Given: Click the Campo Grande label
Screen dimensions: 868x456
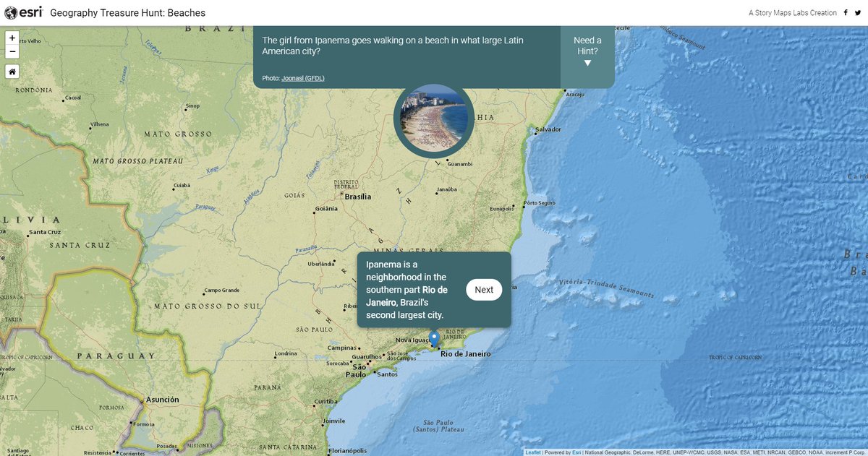Looking at the screenshot, I should pyautogui.click(x=222, y=291).
